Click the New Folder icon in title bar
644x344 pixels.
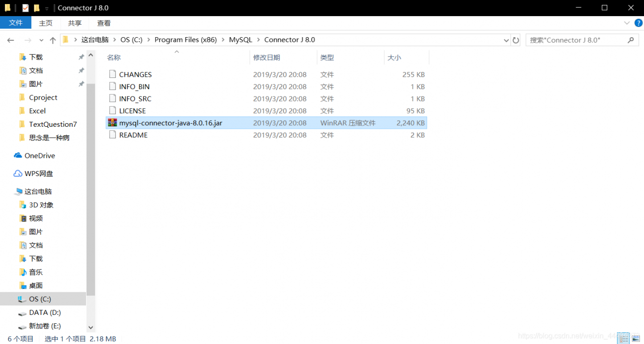[x=37, y=8]
